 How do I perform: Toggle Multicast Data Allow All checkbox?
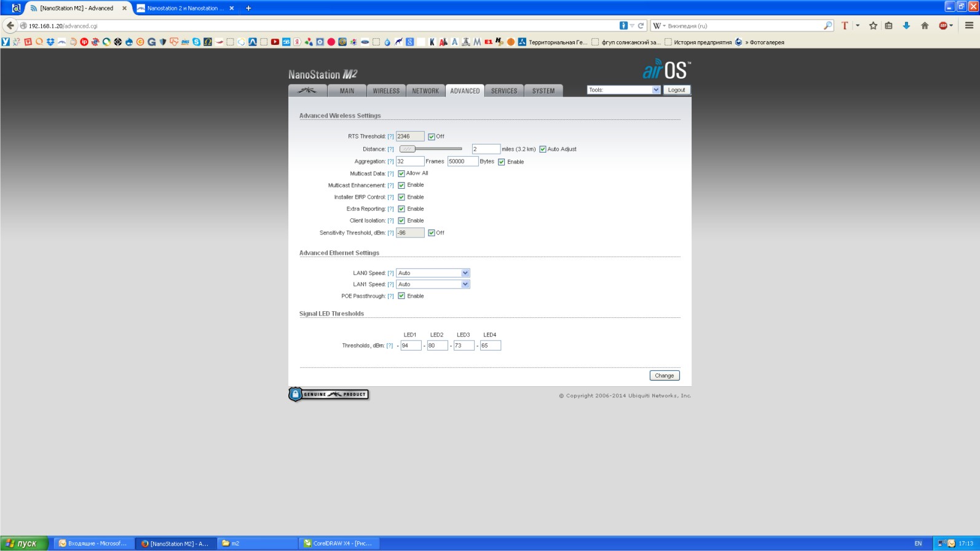tap(401, 173)
